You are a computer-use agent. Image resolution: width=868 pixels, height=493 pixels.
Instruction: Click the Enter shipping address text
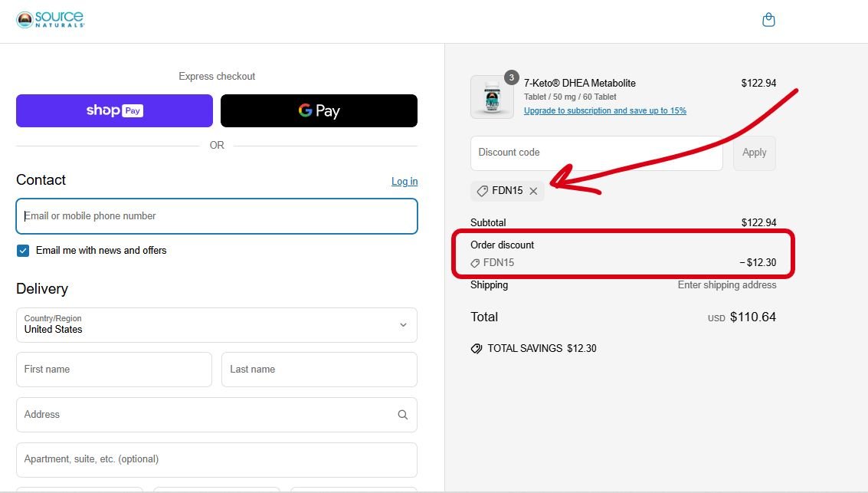(x=727, y=284)
